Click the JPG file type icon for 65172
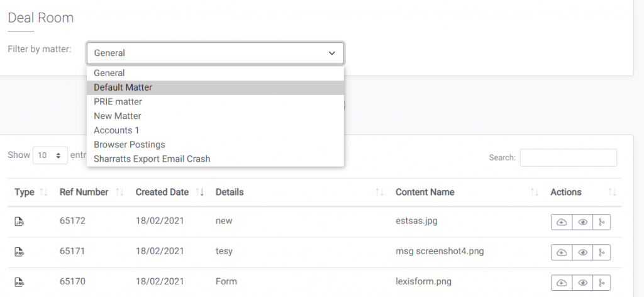Screen dimensions: 644x297 [19, 222]
